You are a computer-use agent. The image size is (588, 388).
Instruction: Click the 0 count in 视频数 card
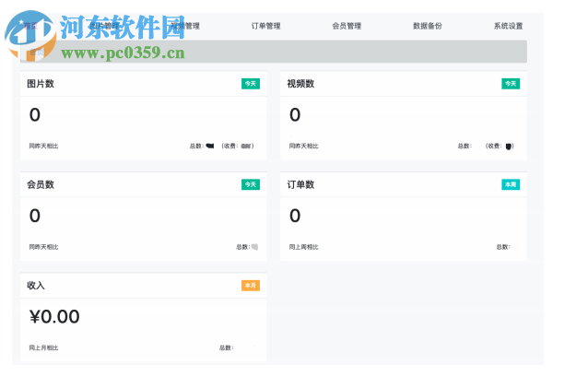tap(295, 114)
